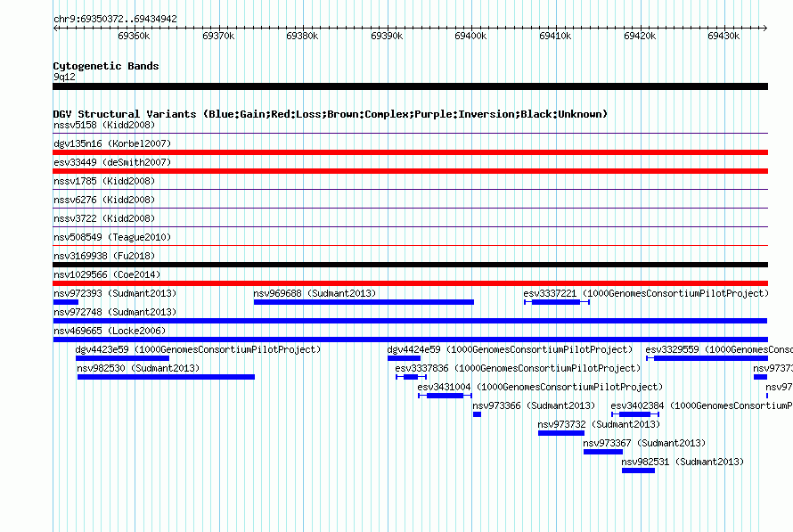Open nsv982531 (Sudmant2013) blue bar
This screenshot has height=532, width=793.
pos(638,471)
